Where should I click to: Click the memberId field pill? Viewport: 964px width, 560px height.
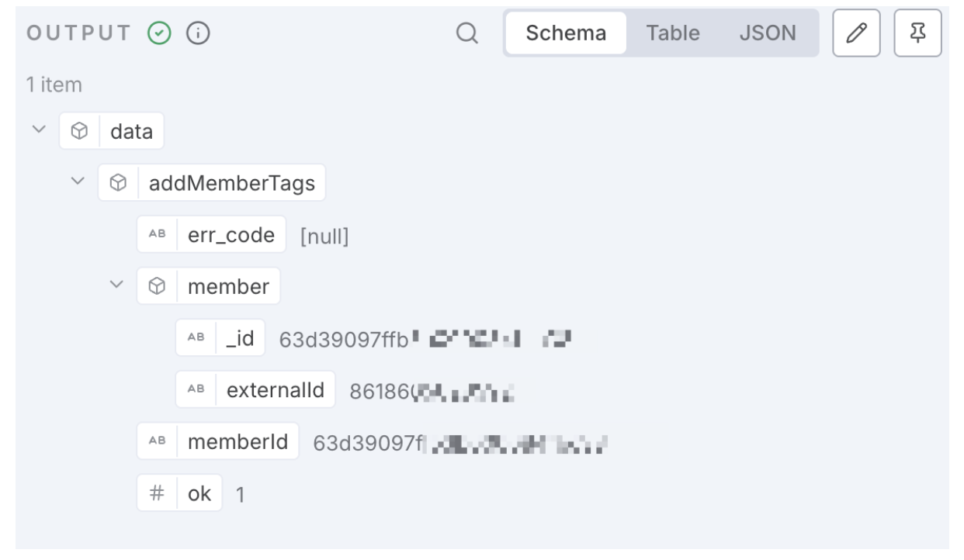pos(217,441)
